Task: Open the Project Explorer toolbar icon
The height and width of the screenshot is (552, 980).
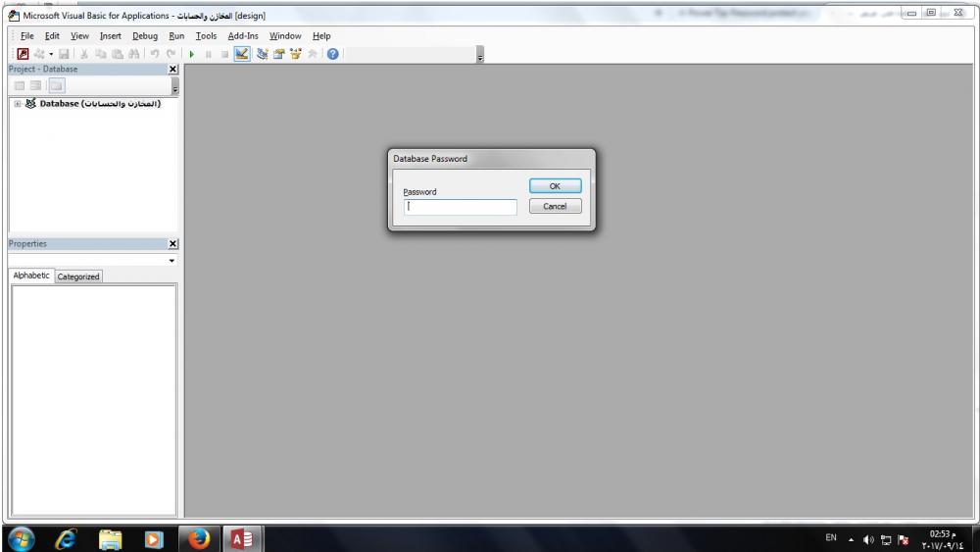Action: coord(262,54)
